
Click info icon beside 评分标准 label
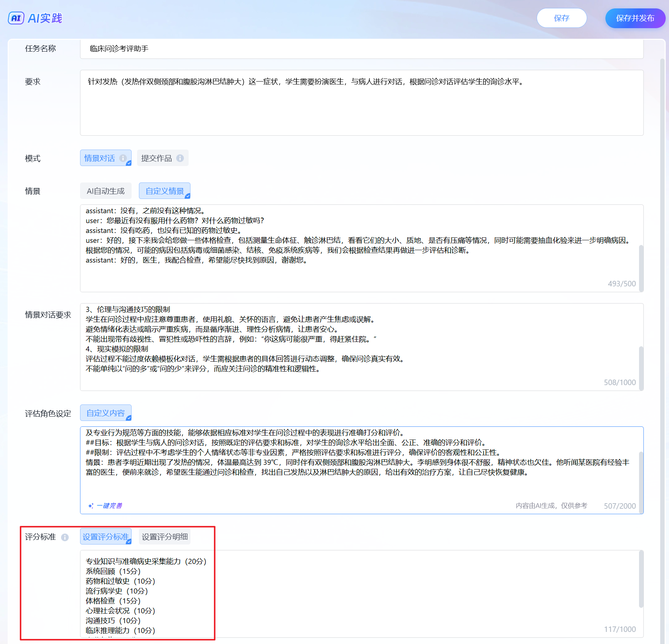[x=65, y=537]
